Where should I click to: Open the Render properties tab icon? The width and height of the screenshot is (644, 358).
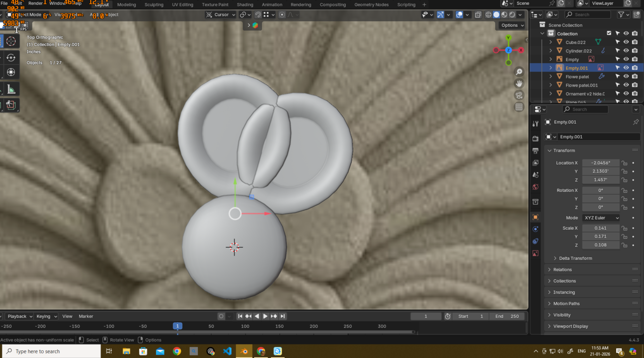pos(535,138)
